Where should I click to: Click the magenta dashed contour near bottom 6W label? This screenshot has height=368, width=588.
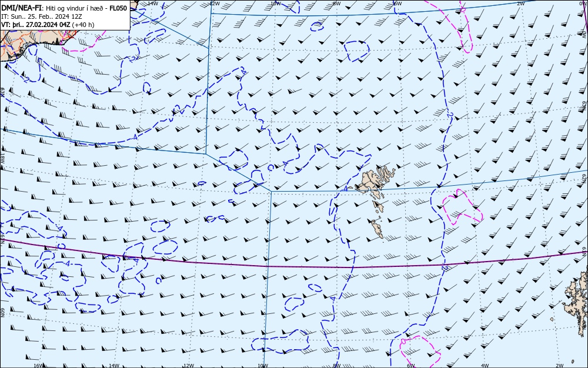pyautogui.click(x=420, y=351)
